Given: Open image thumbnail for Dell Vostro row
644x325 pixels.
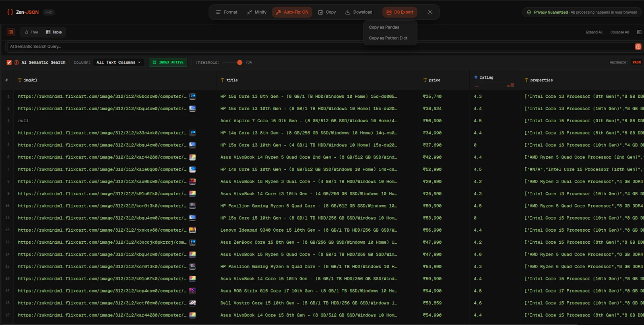Looking at the screenshot, I should [x=192, y=303].
